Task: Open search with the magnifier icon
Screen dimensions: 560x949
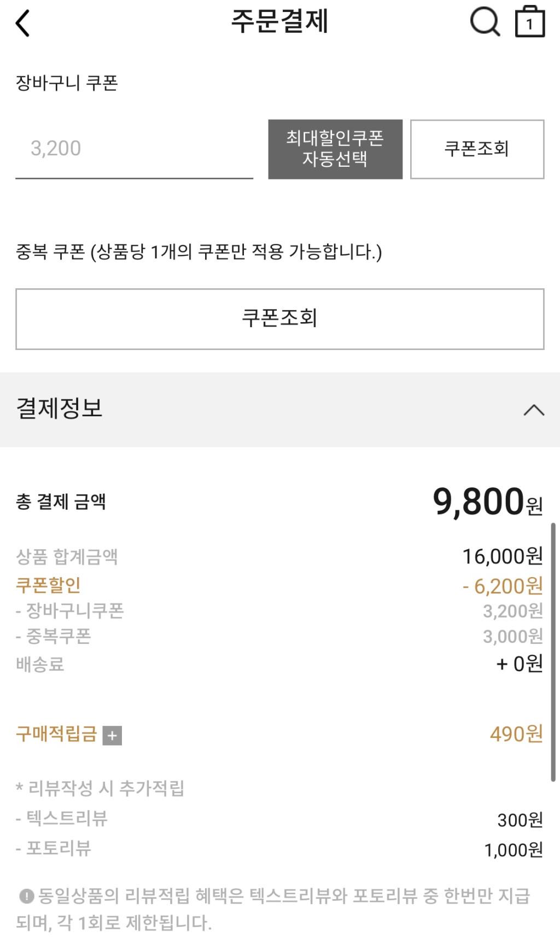Action: [x=485, y=22]
